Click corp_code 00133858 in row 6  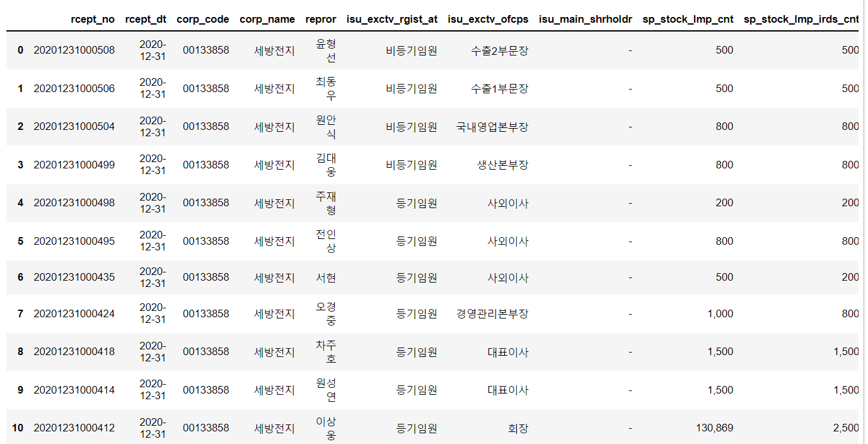pyautogui.click(x=206, y=277)
